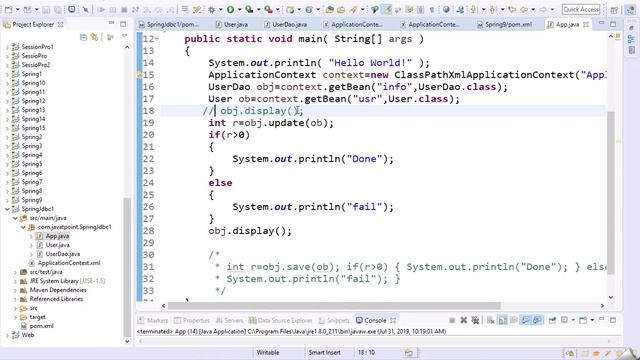640x360 pixels.
Task: Click the Debug bug icon in toolbar
Action: pos(212,9)
